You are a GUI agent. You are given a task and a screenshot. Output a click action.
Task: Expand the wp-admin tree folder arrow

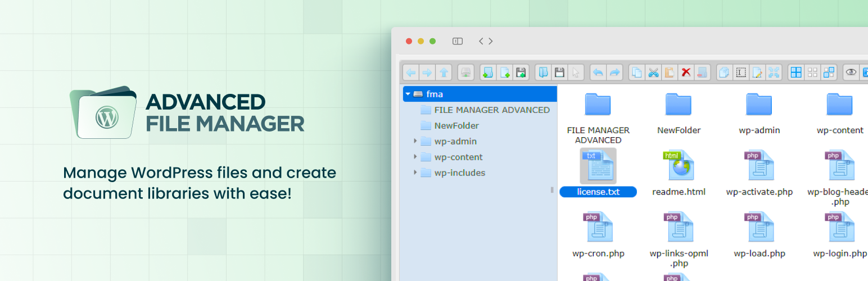[x=415, y=141]
